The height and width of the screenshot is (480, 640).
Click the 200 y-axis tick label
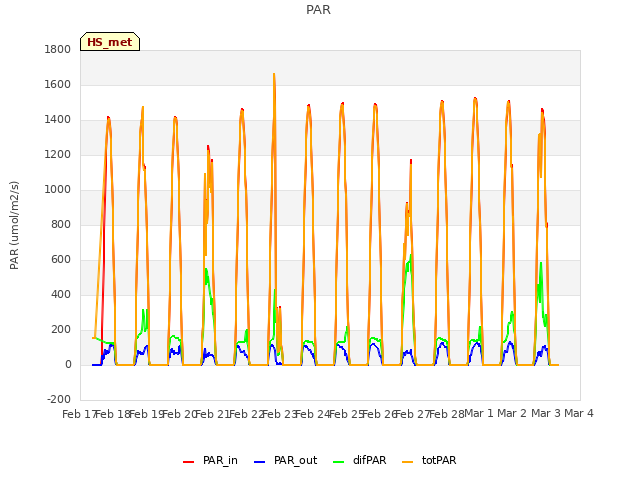61,330
